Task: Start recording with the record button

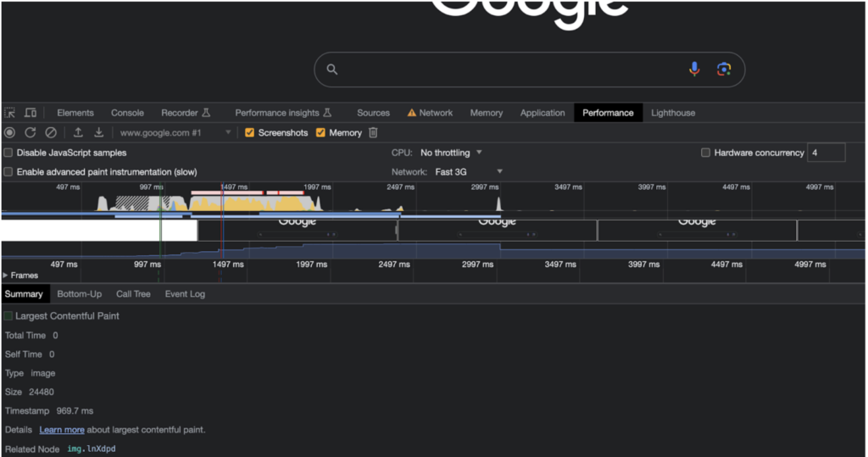Action: point(9,132)
